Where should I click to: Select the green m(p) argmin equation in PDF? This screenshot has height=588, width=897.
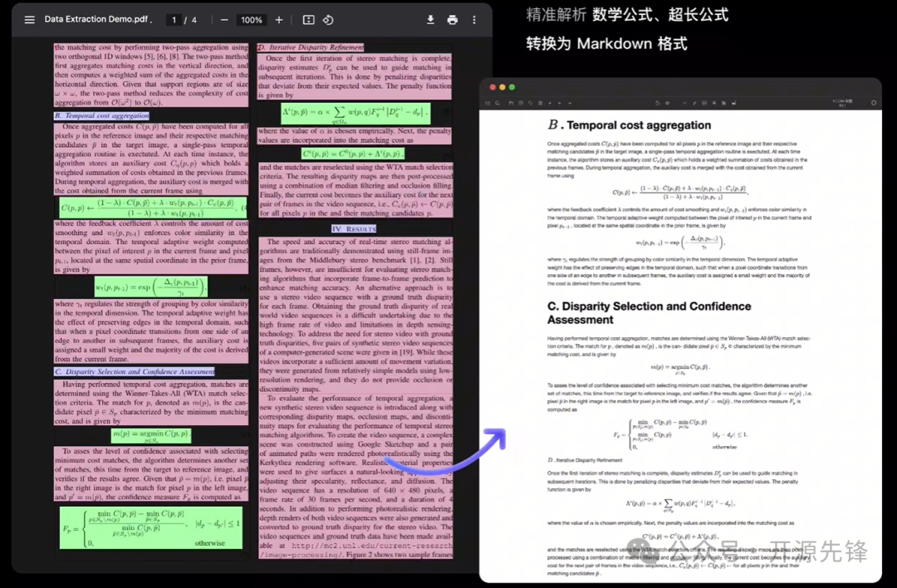click(151, 435)
